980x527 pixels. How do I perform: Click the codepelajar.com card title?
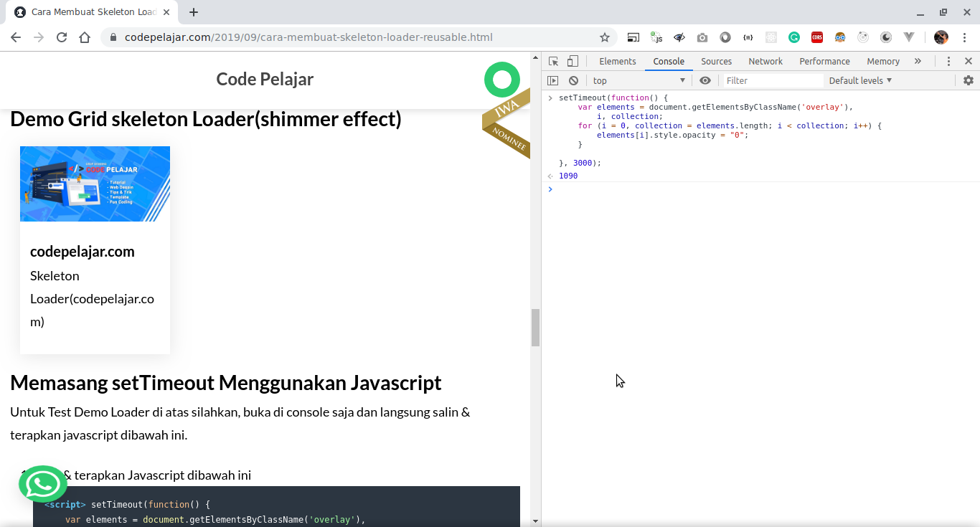[83, 252]
